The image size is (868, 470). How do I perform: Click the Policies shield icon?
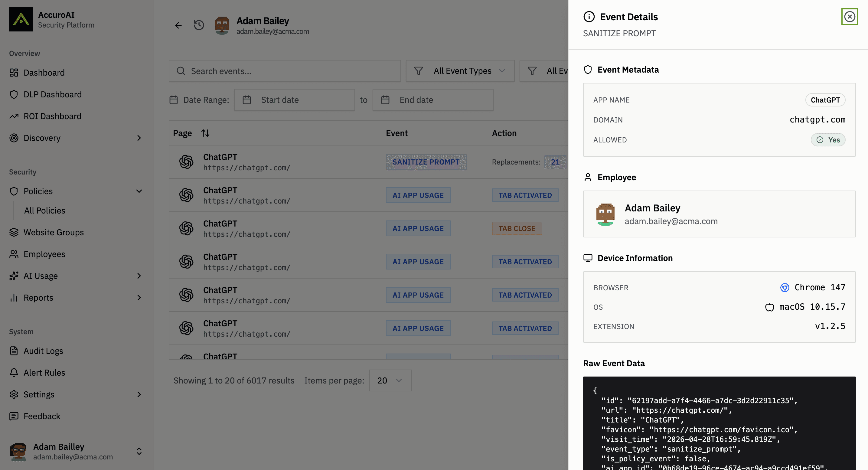click(14, 191)
